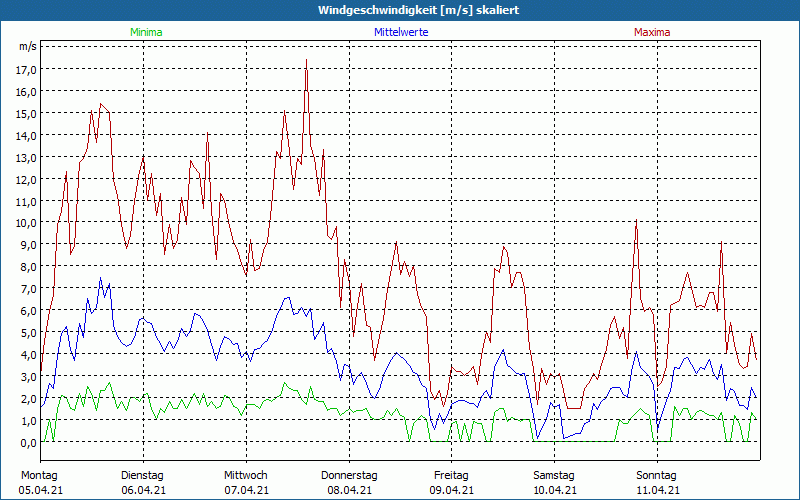Screen dimensions: 800x500
Task: Click the 10,0 y-axis tick label
Action: tap(27, 223)
